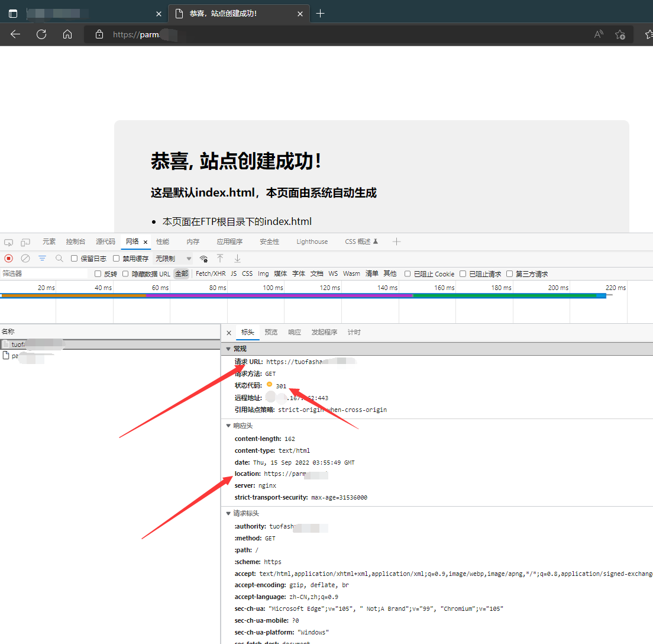Image resolution: width=653 pixels, height=644 pixels.
Task: Close the 网络 panel tab x
Action: pyautogui.click(x=146, y=242)
